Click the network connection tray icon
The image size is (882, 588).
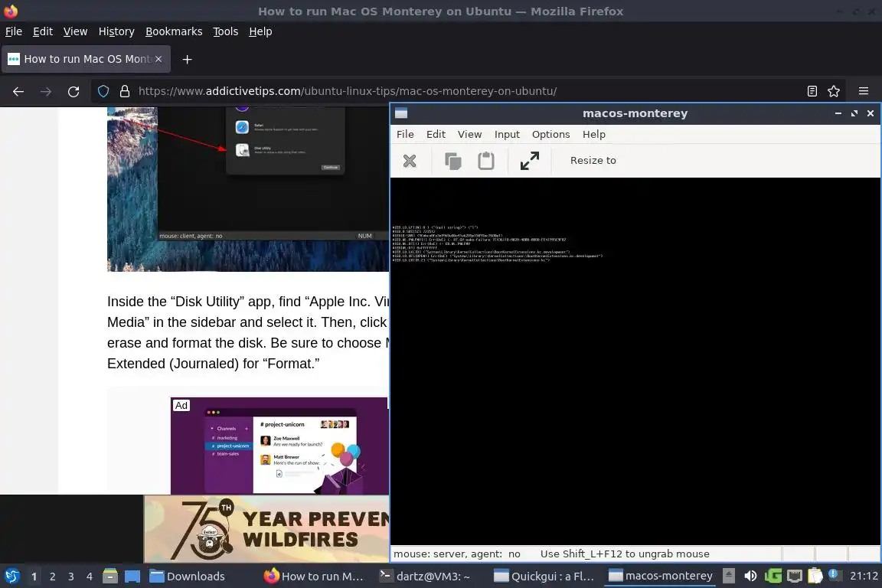click(x=794, y=576)
